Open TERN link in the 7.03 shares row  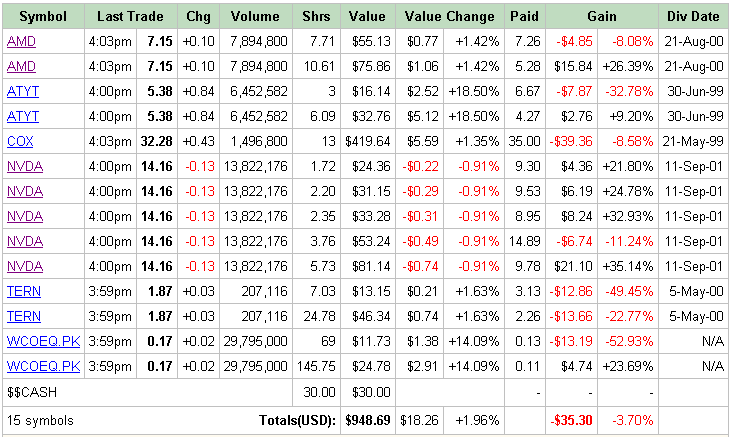click(x=24, y=291)
